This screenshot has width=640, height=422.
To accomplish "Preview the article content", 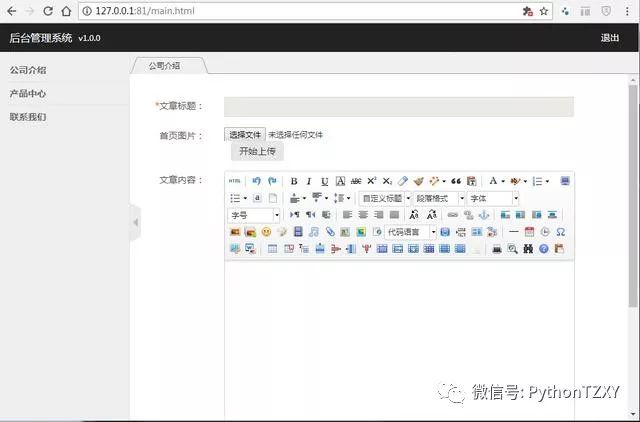I will point(512,249).
